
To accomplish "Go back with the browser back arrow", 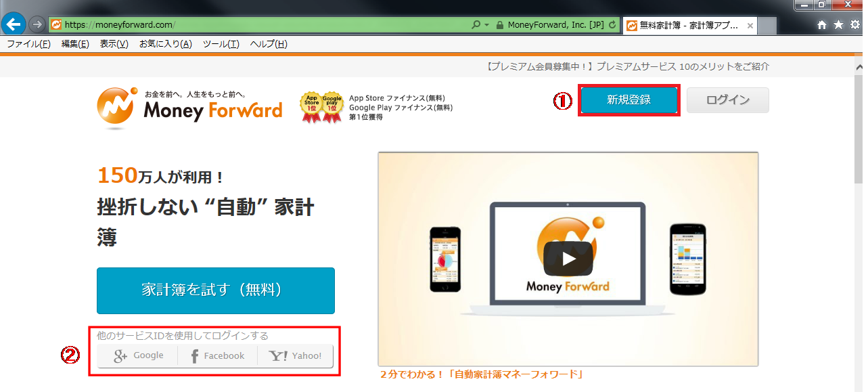I will (x=14, y=24).
